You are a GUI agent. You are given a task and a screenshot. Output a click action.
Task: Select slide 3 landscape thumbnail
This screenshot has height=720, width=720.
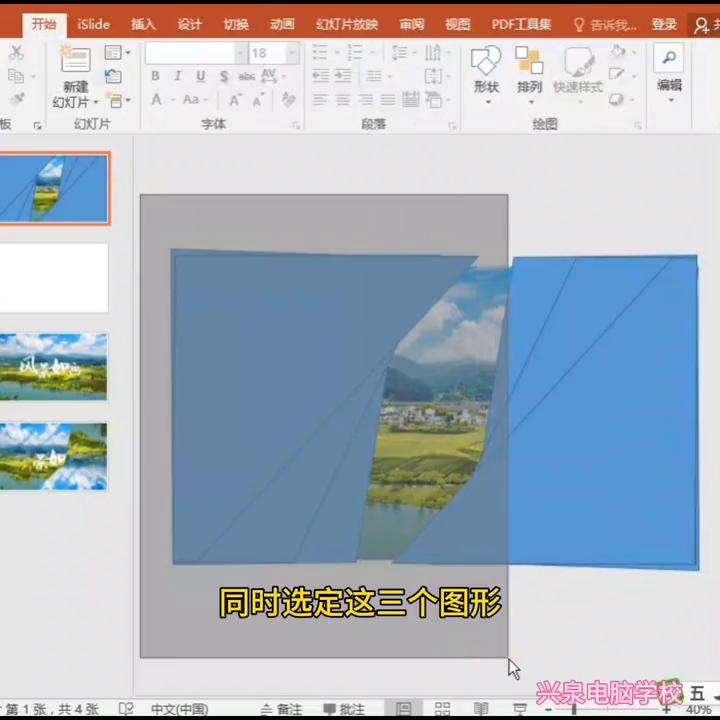click(x=53, y=366)
